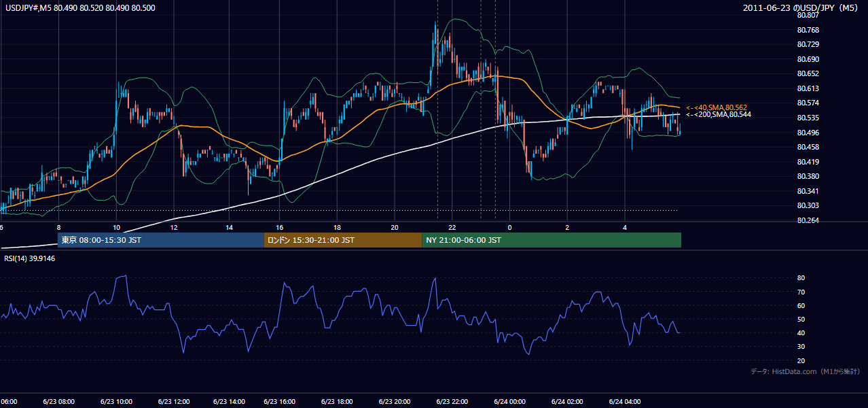Click price level 80.768 on the axis
This screenshot has width=868, height=408.
[x=808, y=30]
